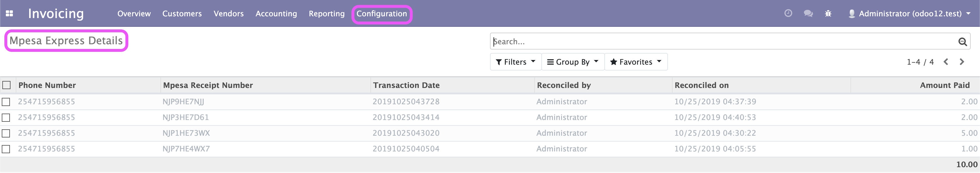Screen dimensions: 980x173
Task: Sort by Amount Paid column header
Action: tap(945, 85)
